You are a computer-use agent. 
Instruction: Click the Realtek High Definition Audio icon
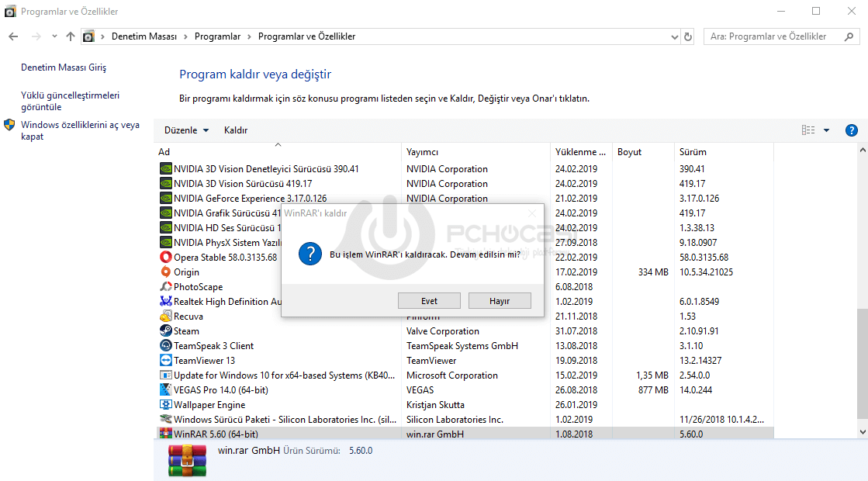165,301
